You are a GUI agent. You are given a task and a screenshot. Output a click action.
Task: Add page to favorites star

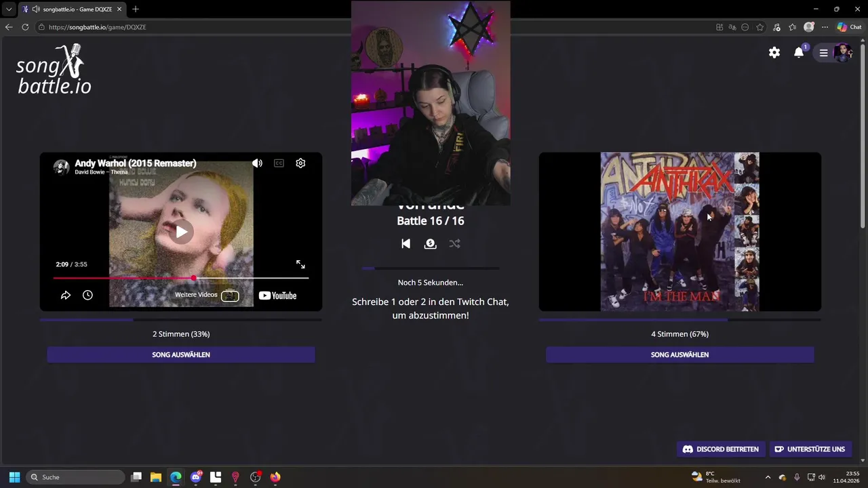(760, 27)
